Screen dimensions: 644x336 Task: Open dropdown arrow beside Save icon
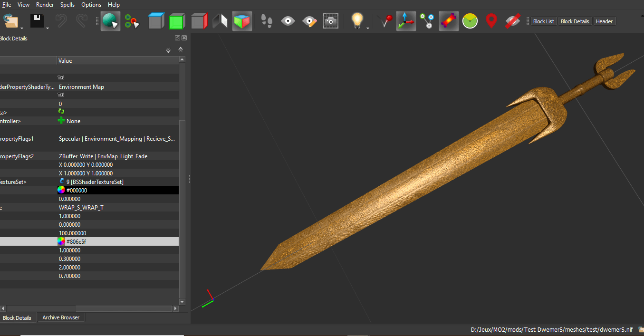point(48,29)
